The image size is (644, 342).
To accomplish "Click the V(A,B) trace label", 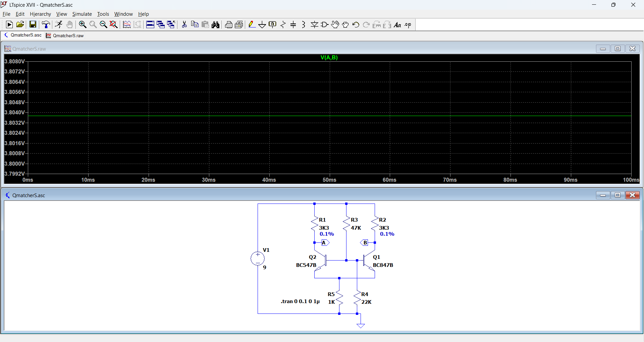I will point(329,58).
